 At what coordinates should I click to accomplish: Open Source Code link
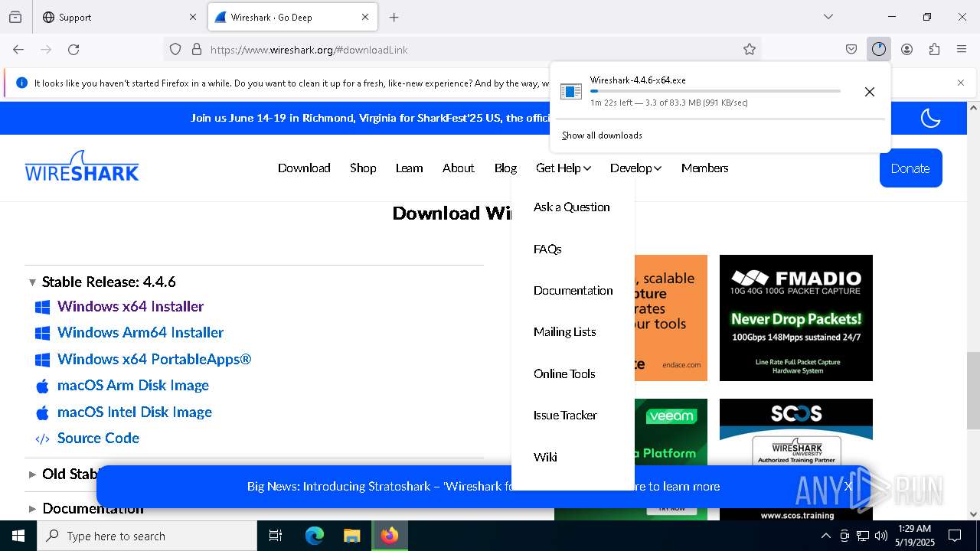coord(98,438)
